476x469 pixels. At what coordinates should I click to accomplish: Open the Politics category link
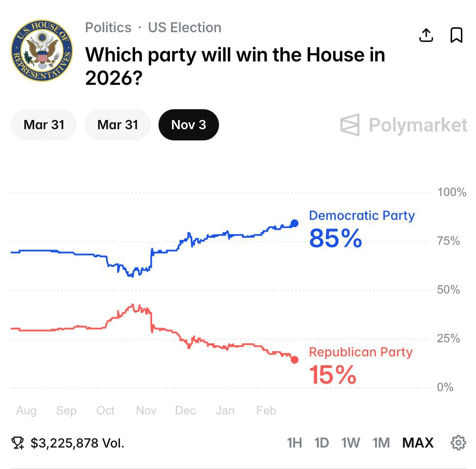click(108, 27)
